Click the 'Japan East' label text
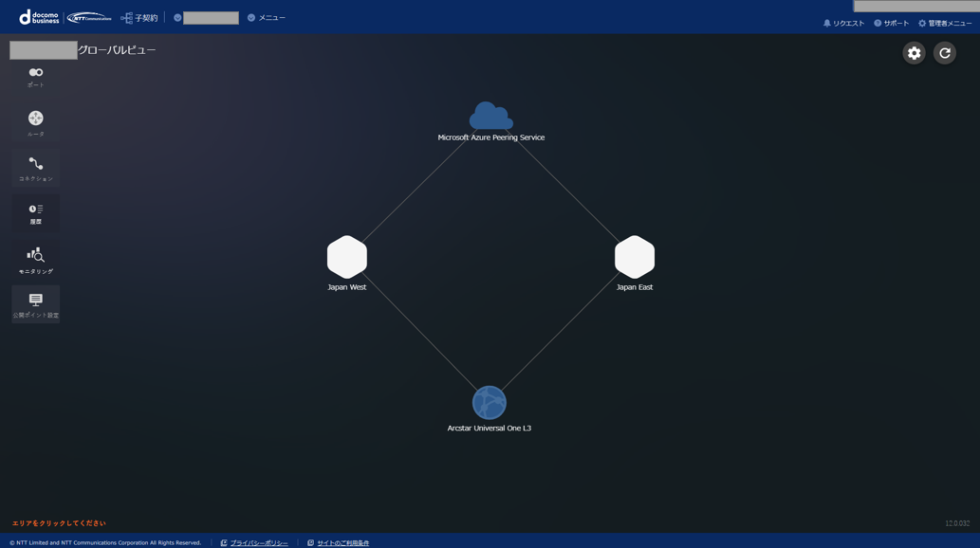Screen dimensions: 980x548 [x=635, y=287]
